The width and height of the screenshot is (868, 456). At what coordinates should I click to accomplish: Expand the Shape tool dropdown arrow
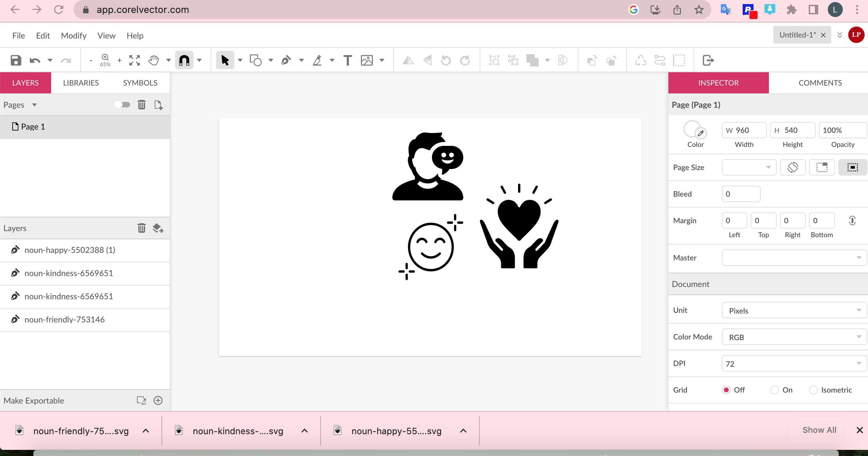(x=271, y=60)
